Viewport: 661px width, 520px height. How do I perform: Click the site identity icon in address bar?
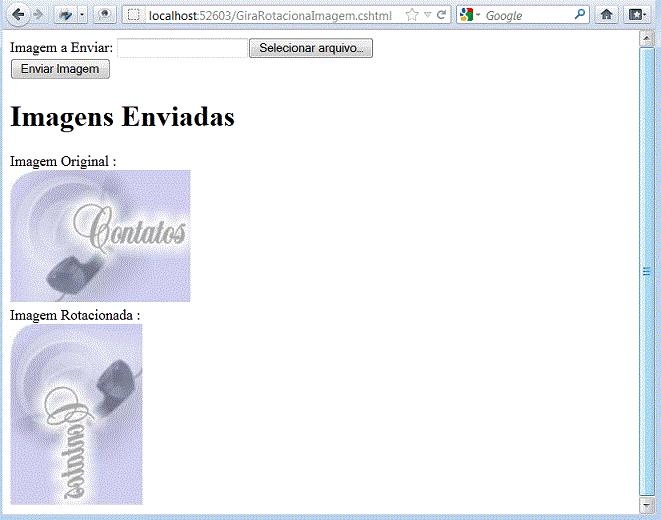(x=133, y=15)
